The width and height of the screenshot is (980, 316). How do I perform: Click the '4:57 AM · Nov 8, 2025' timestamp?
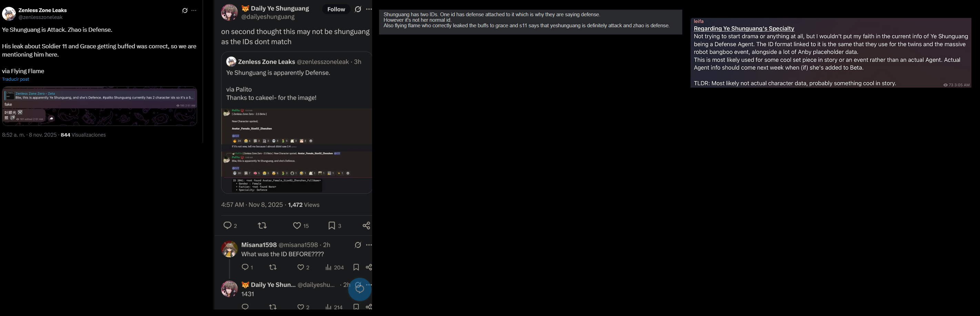click(252, 205)
